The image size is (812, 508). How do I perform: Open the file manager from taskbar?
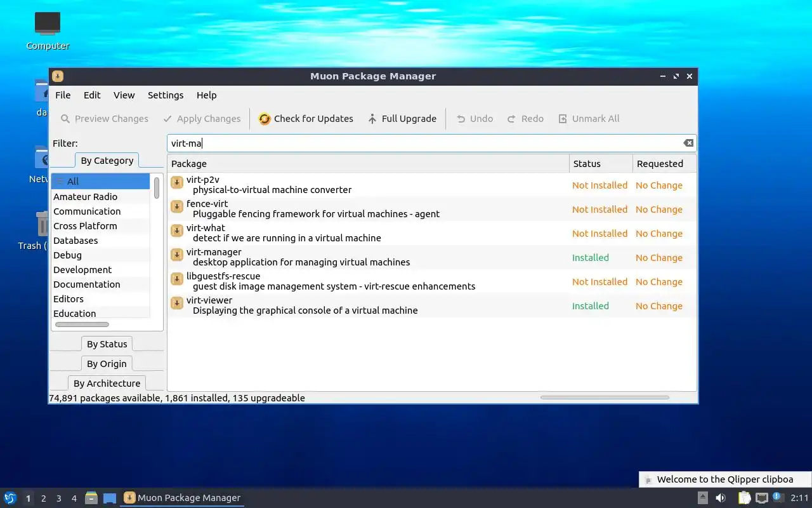coord(91,498)
